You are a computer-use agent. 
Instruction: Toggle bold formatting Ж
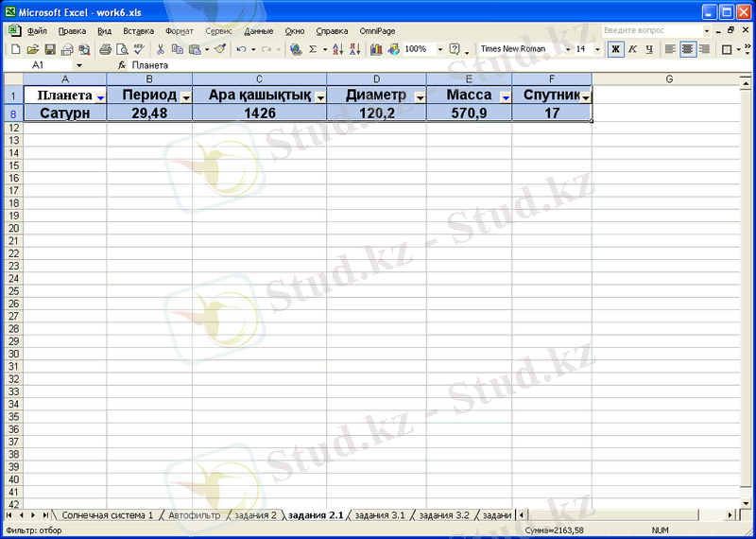[x=615, y=49]
